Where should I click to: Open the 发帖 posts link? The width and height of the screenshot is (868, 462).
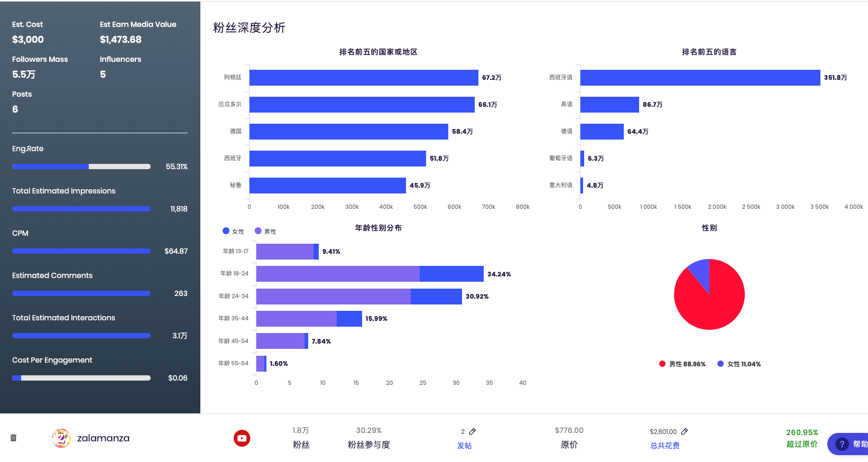click(x=465, y=446)
